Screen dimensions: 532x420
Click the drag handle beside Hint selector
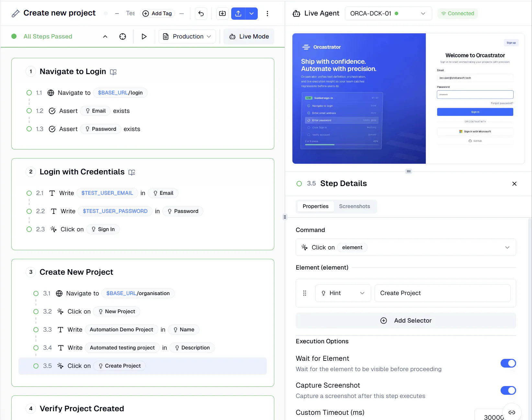point(304,293)
